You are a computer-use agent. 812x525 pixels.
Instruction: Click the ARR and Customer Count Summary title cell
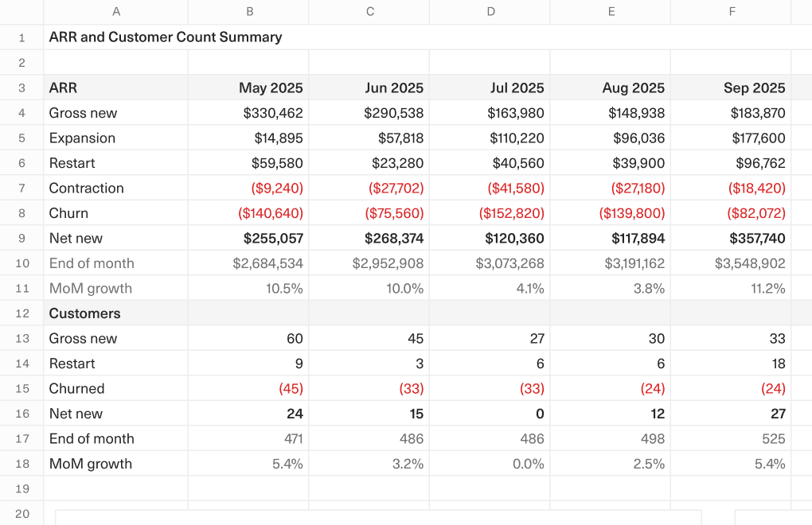point(116,37)
